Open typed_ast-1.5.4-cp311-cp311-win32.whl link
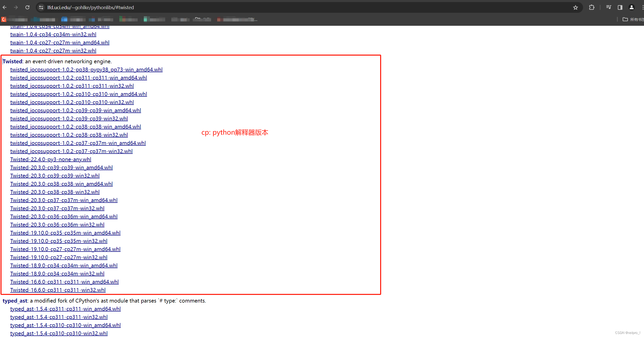The height and width of the screenshot is (337, 644). (x=59, y=317)
